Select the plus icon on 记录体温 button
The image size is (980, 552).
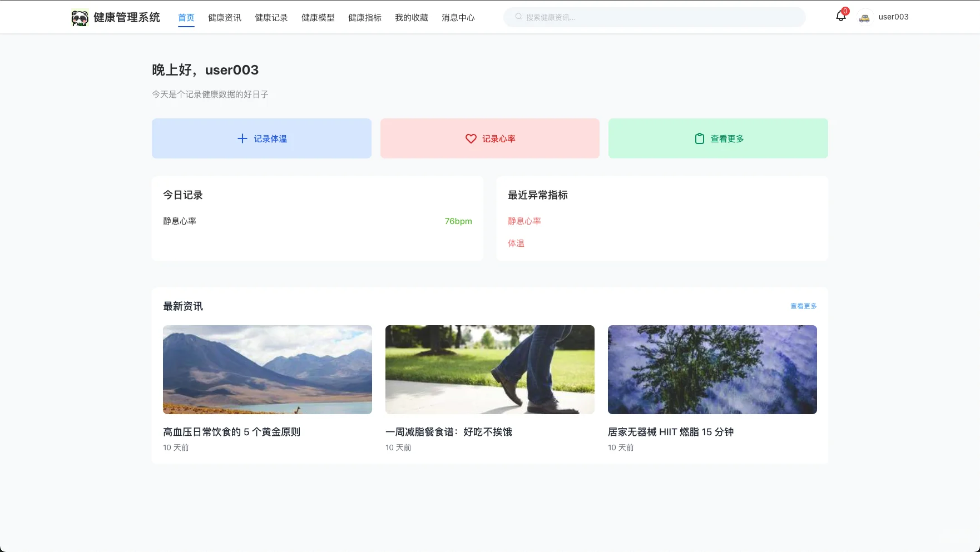click(242, 138)
